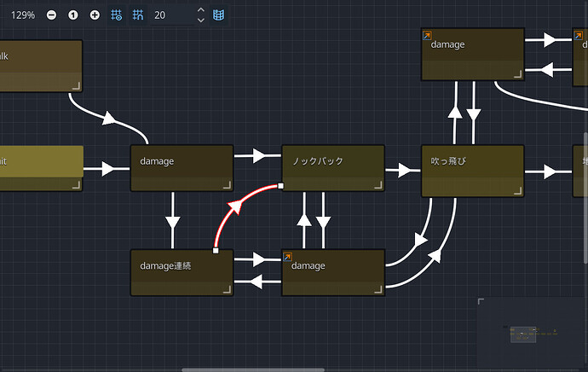Click the zoom in plus button

tap(95, 15)
